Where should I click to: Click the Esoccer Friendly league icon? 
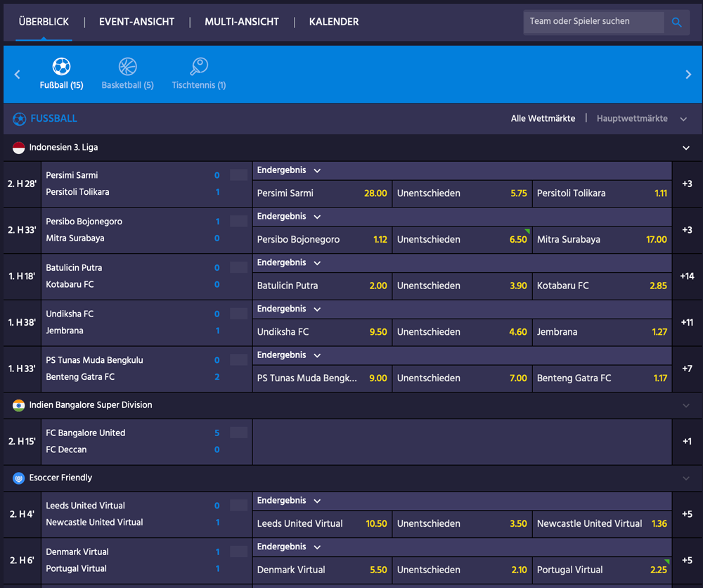pos(19,478)
